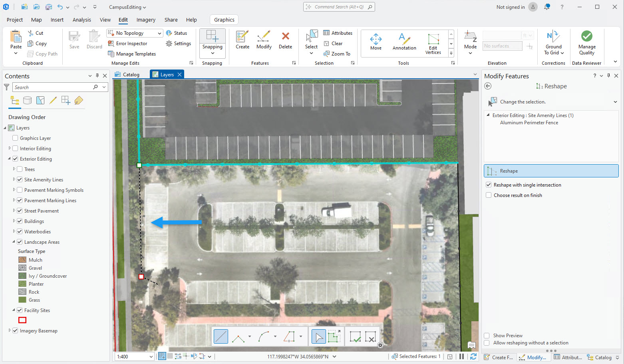
Task: Open the Attributes pane from the ribbon
Action: [338, 33]
